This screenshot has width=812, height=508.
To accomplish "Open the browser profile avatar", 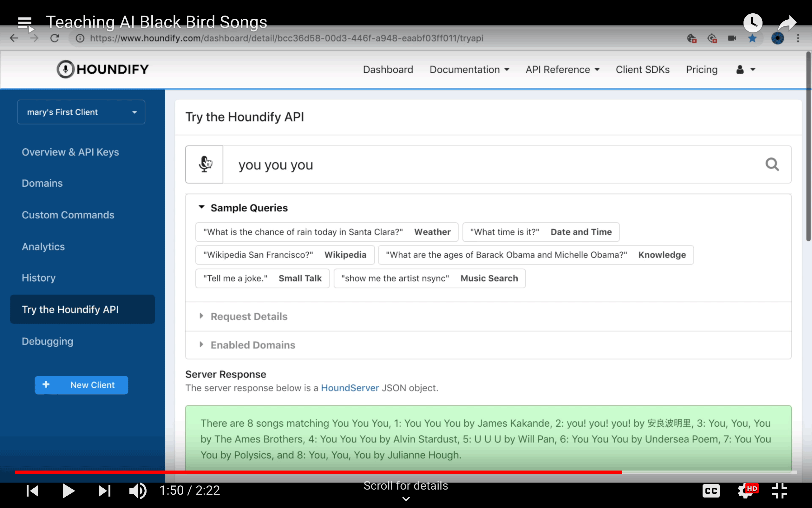I will (777, 38).
